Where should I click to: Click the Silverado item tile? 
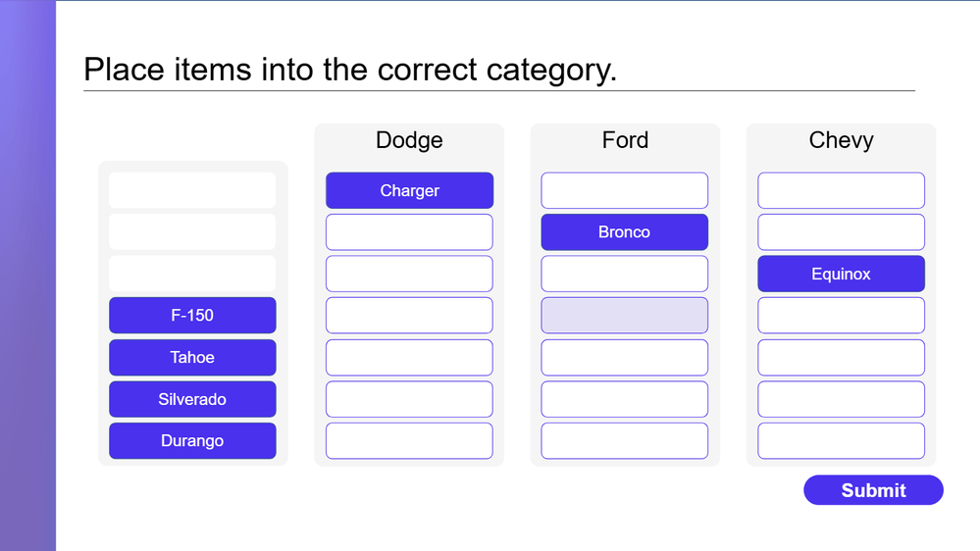click(192, 399)
